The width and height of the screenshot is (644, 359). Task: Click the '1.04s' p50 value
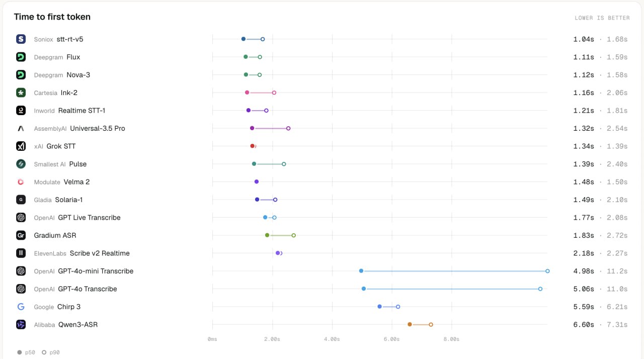tap(584, 39)
